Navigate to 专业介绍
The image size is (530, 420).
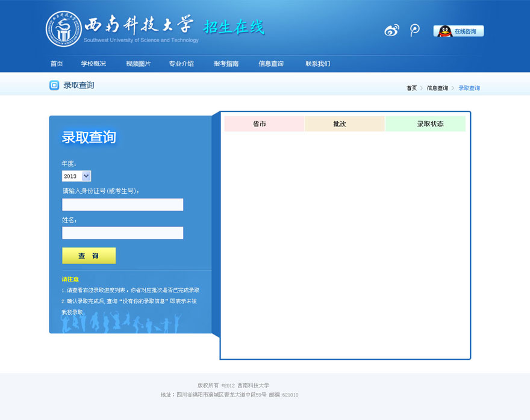(182, 63)
